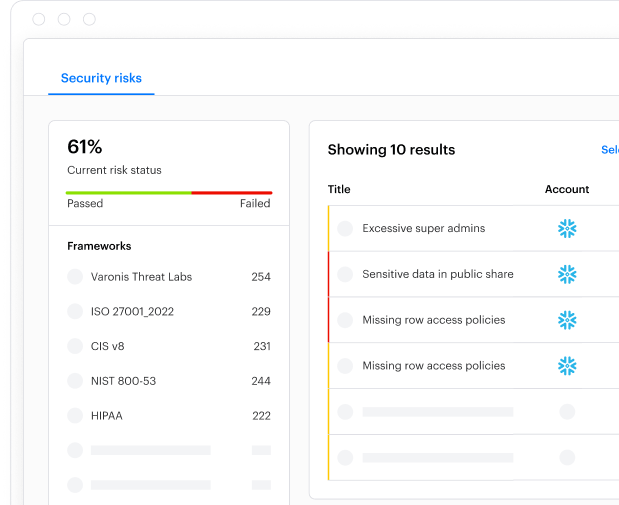The image size is (619, 505).
Task: Click the 244 count for NIST 800-53
Action: 261,381
